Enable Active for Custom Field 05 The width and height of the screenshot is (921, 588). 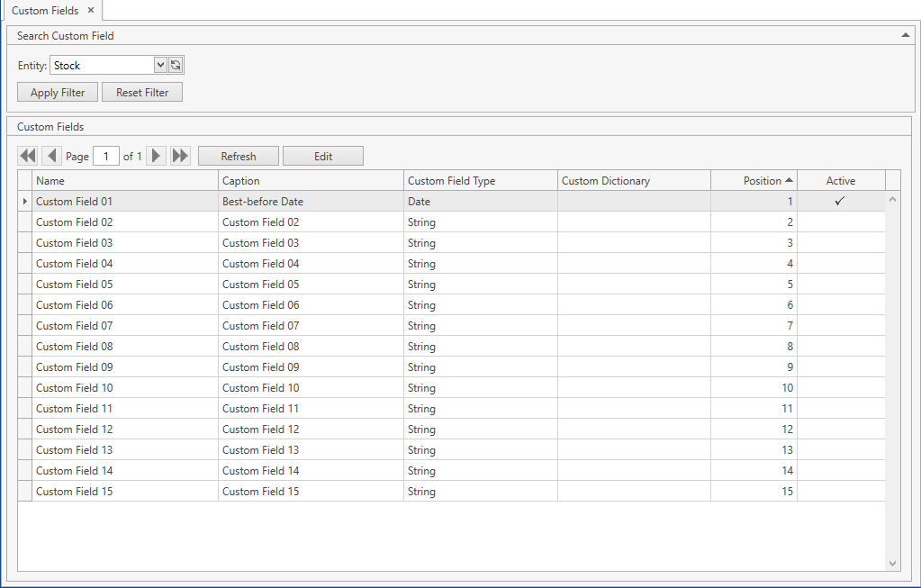tap(840, 284)
